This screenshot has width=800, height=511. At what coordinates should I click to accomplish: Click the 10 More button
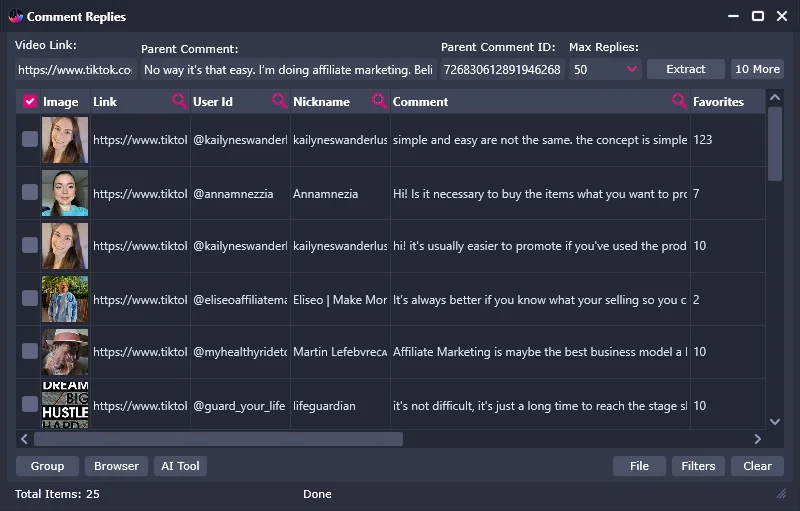pyautogui.click(x=757, y=69)
